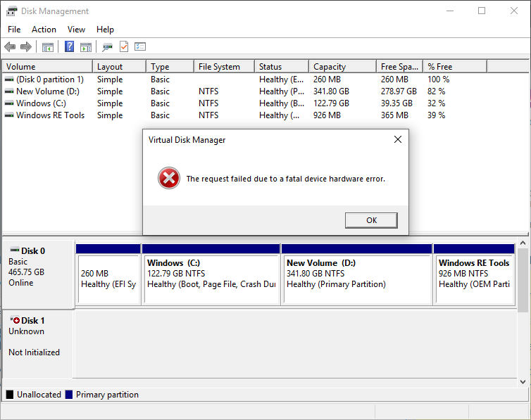
Task: Click the "122.79 GB" capacity cell
Action: (331, 103)
